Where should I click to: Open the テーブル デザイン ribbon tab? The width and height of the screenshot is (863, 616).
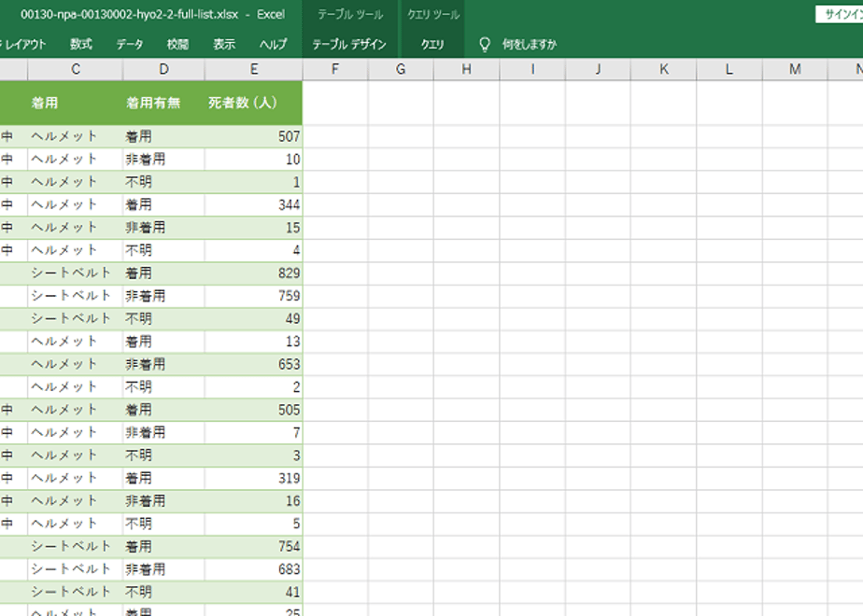point(349,45)
